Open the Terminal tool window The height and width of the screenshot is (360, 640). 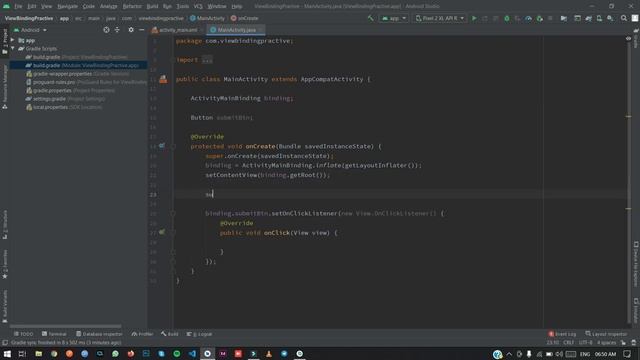[54, 334]
